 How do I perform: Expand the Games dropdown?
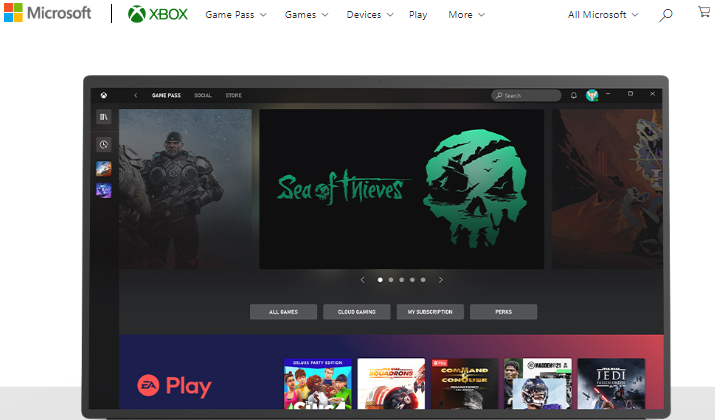tap(306, 15)
